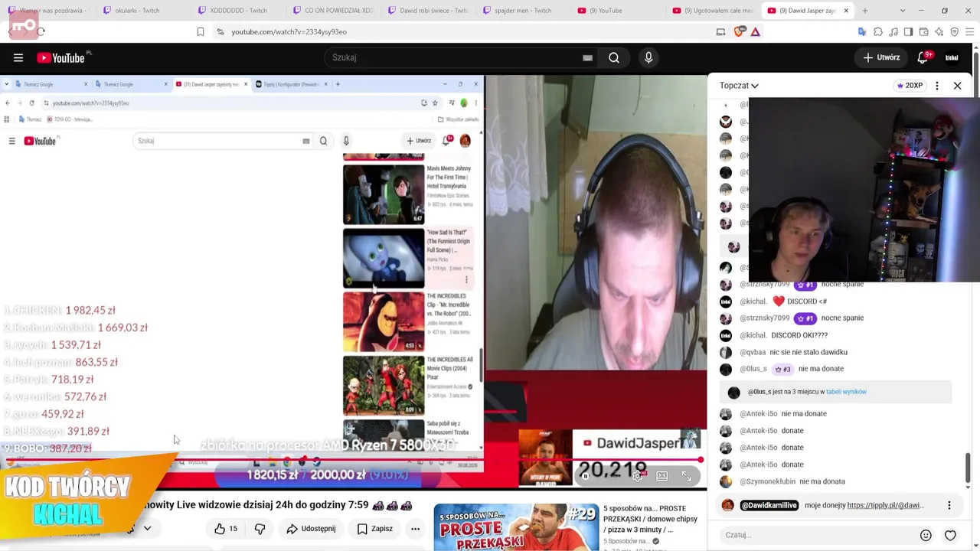
Task: Open the 20XP points badge in chat
Action: (910, 86)
